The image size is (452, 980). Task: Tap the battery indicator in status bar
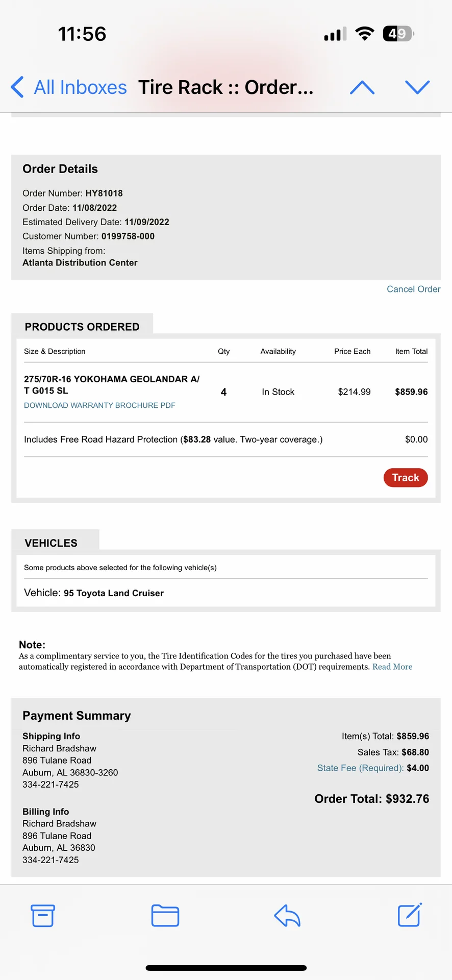[398, 34]
